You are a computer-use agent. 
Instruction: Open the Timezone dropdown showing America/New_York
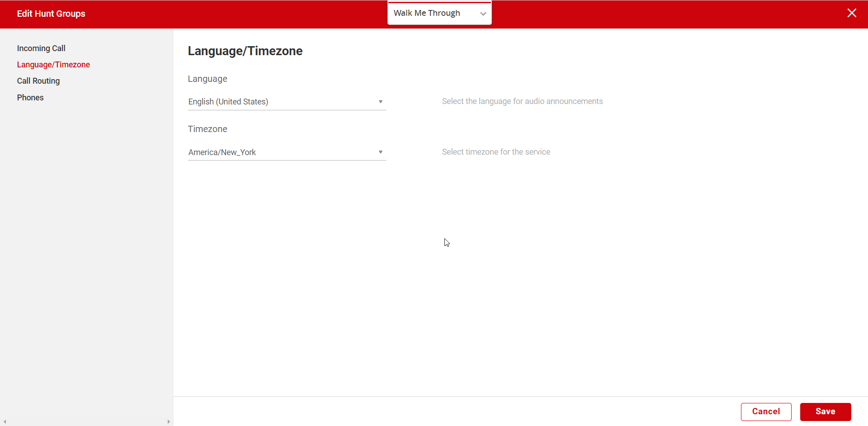287,152
